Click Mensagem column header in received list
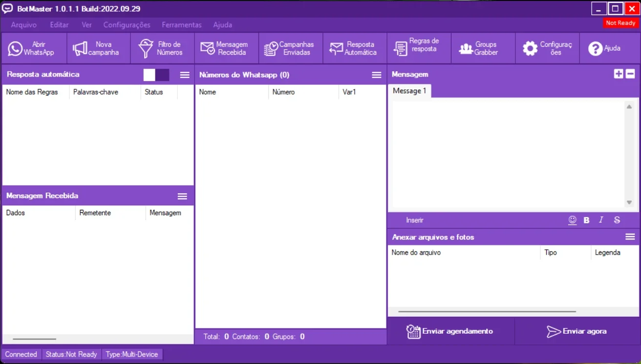The image size is (641, 364). pyautogui.click(x=170, y=213)
